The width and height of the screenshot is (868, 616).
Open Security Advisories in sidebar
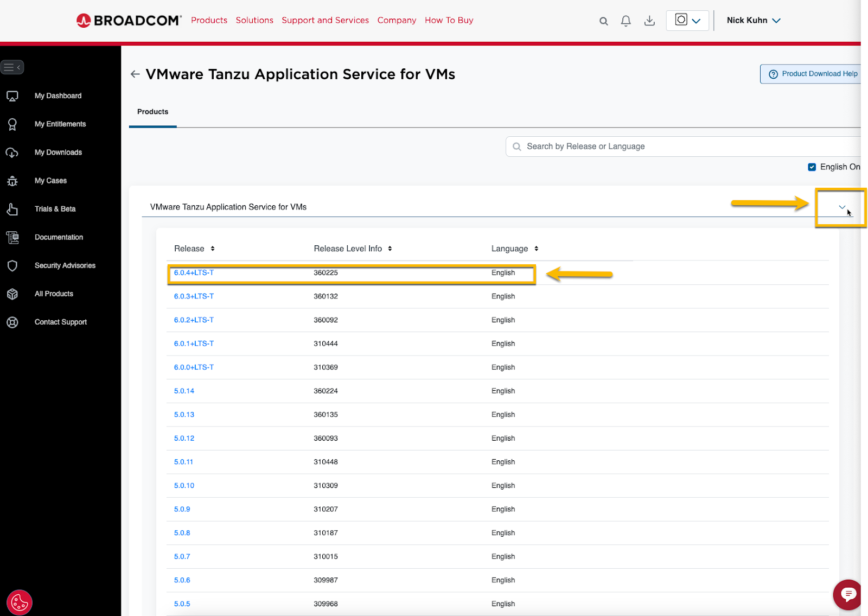coord(65,265)
